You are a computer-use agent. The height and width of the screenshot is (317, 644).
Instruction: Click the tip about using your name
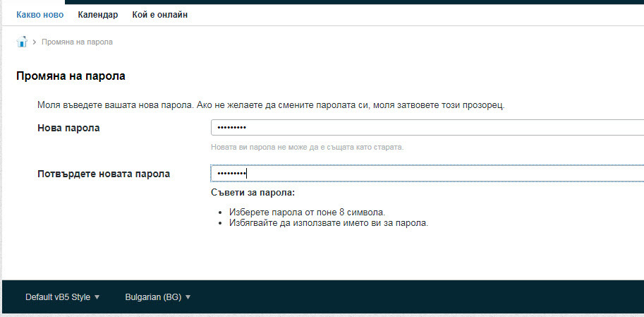[x=328, y=223]
